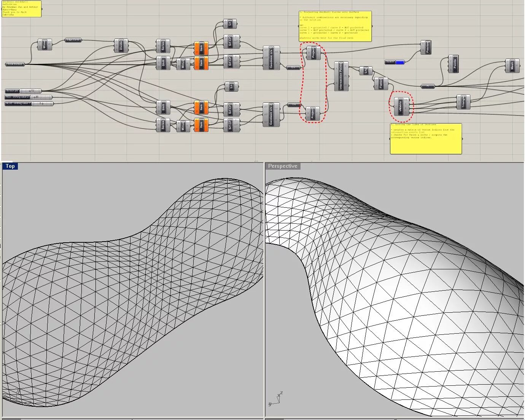Select the yellow note about sorting vertex indices
This screenshot has width=525, height=420.
coord(426,139)
